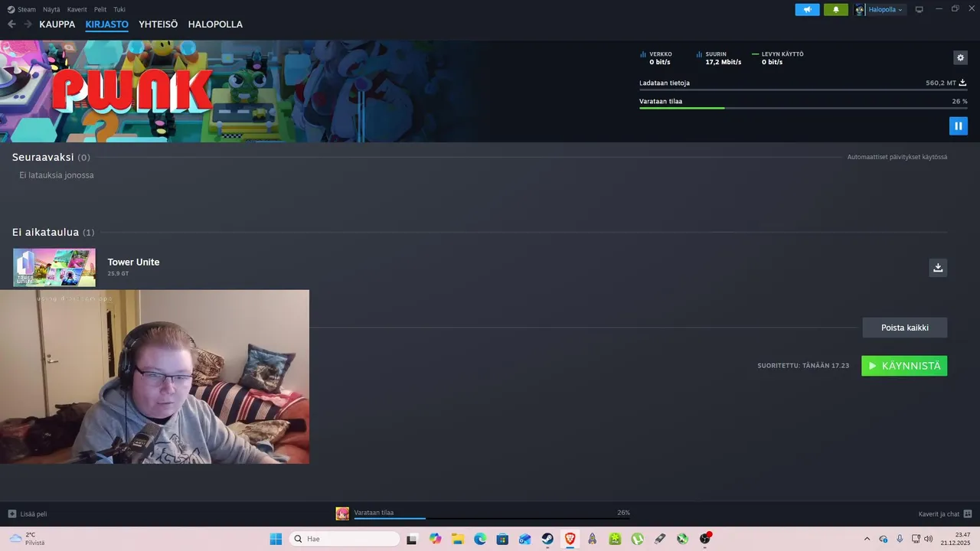This screenshot has width=980, height=551.
Task: Open the Kaverit menu
Action: 77,9
